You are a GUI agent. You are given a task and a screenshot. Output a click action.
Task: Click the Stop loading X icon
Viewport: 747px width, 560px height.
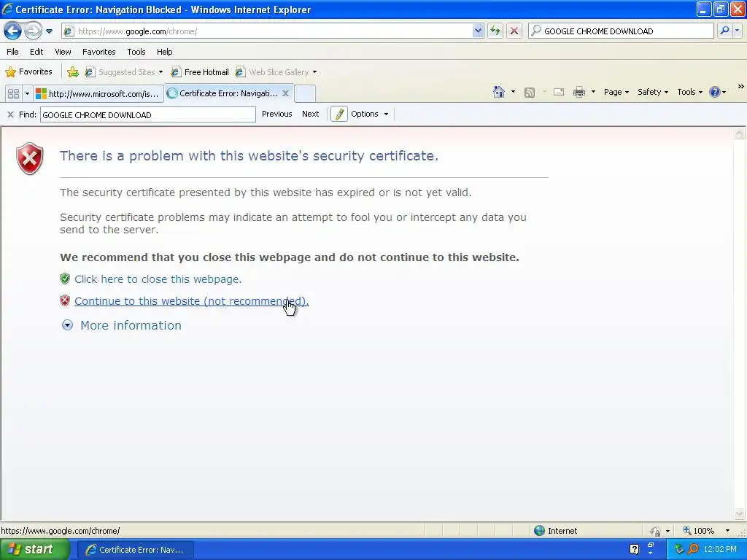(x=514, y=31)
